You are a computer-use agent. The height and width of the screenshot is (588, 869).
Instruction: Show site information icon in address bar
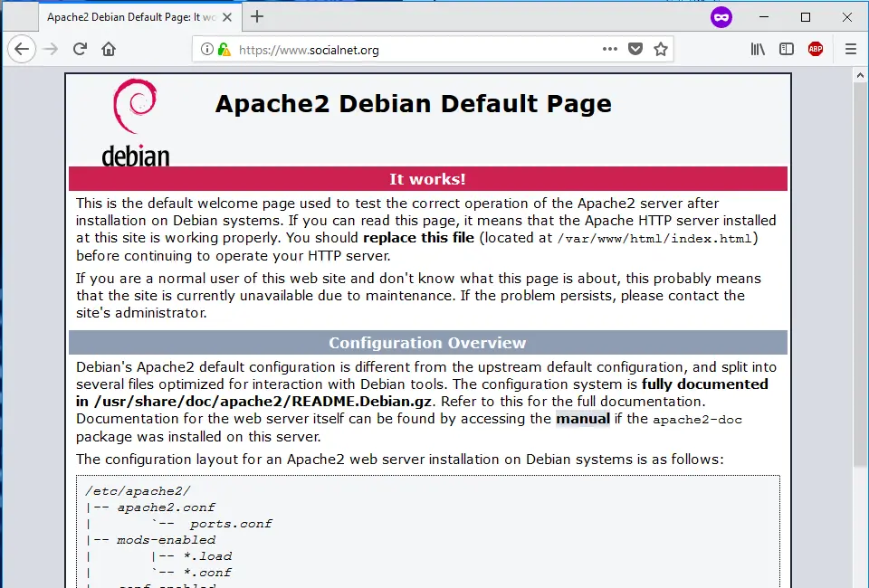[x=206, y=49]
